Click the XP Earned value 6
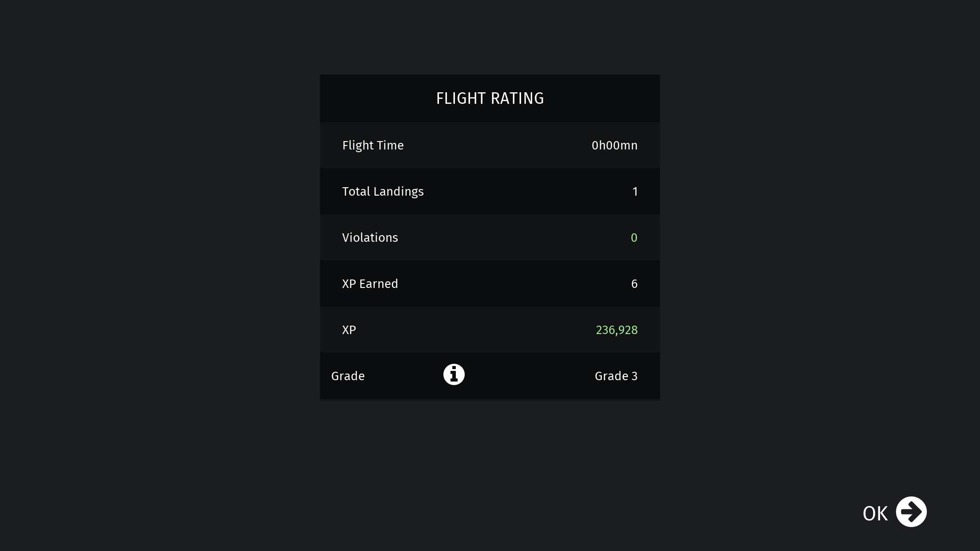The image size is (980, 551). click(634, 284)
